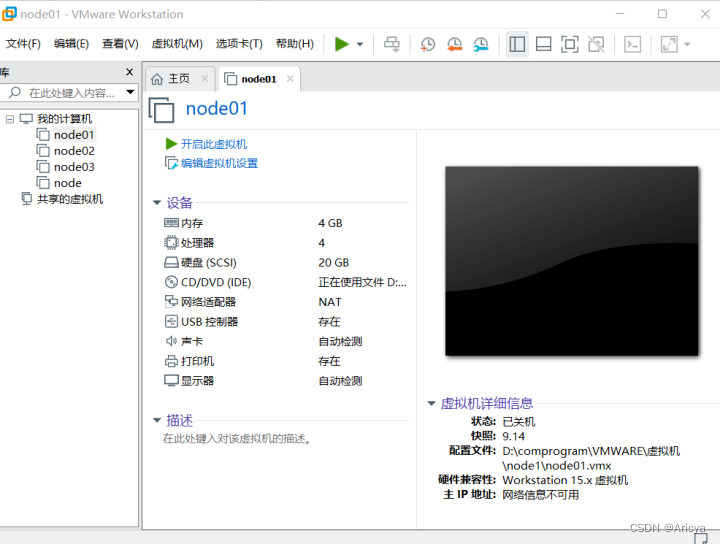The image size is (720, 544).
Task: Open the 帮助(H) menu
Action: point(295,44)
